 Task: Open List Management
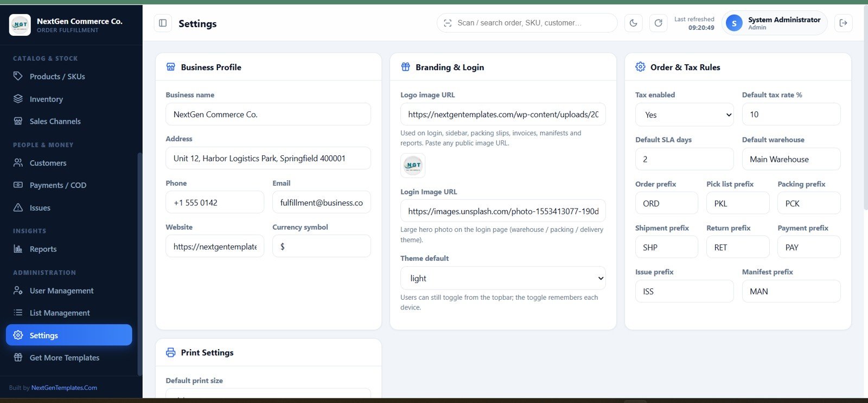click(69, 313)
